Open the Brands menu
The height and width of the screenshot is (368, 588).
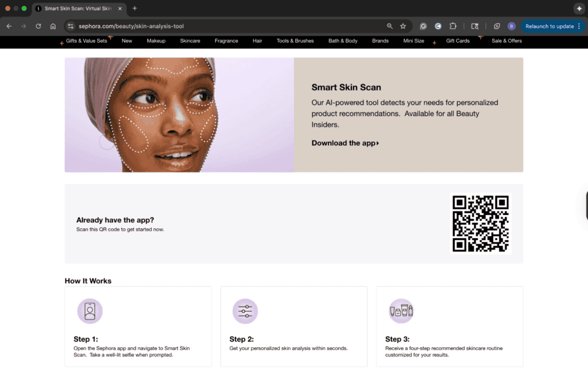pyautogui.click(x=380, y=41)
